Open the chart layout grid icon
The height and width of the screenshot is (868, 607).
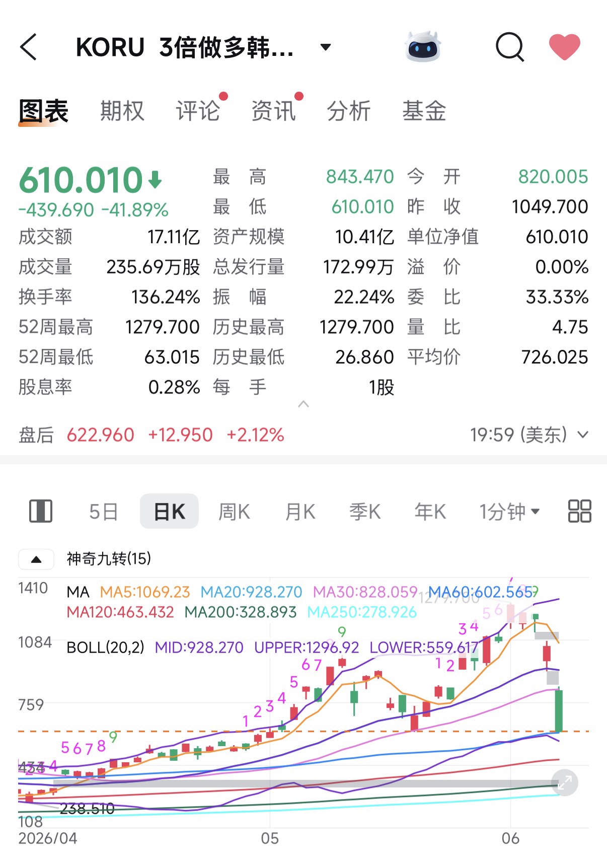(579, 511)
